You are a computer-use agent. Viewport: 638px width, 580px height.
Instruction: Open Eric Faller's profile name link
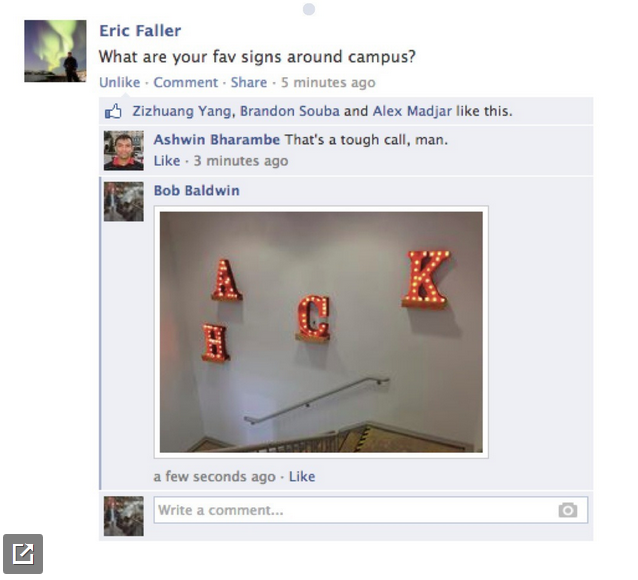tap(140, 31)
